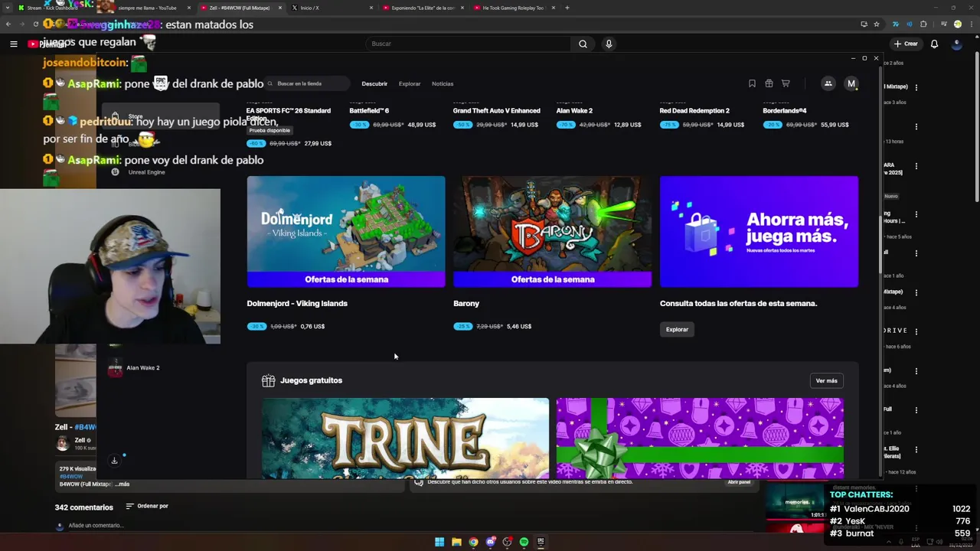This screenshot has width=980, height=551.
Task: Open Borderlands 4 store link
Action: point(785,110)
